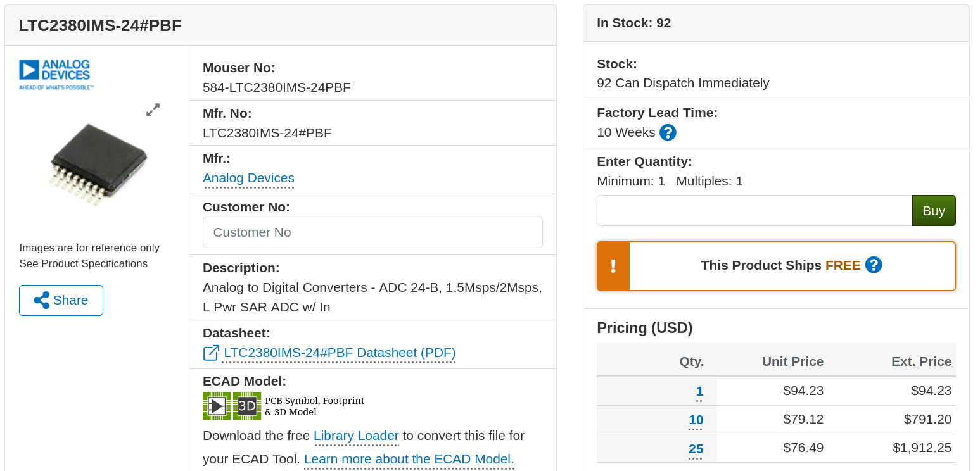This screenshot has width=980, height=471.
Task: Click the PCB Symbol, Footprint & 3D Model label
Action: 314,406
